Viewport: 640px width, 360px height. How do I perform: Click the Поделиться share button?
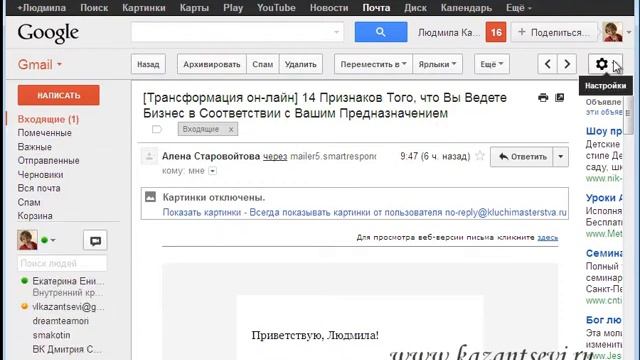[554, 32]
